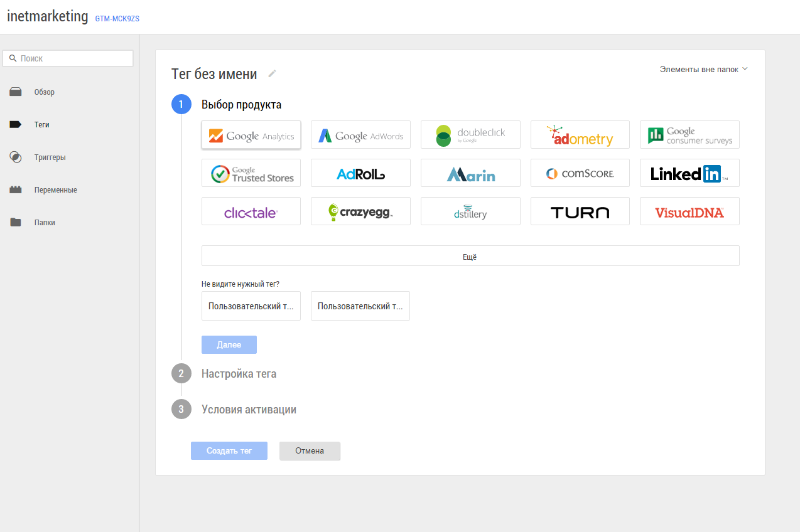Pick the AdRoll tag tile
Screen dimensions: 800x532
[360, 173]
